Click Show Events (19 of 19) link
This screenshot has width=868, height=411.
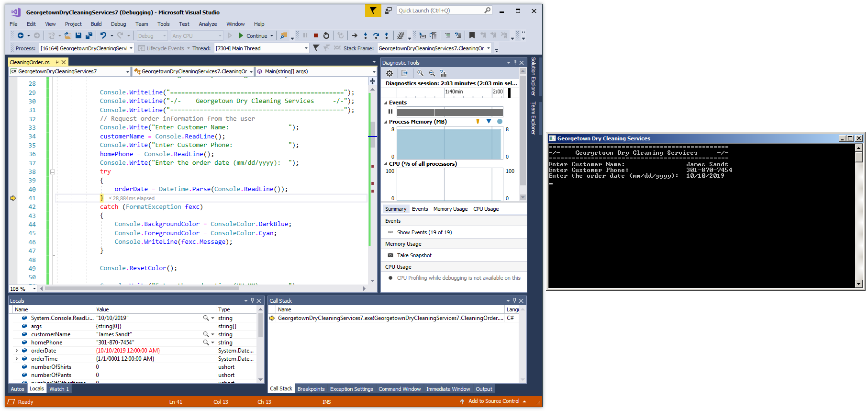[424, 232]
